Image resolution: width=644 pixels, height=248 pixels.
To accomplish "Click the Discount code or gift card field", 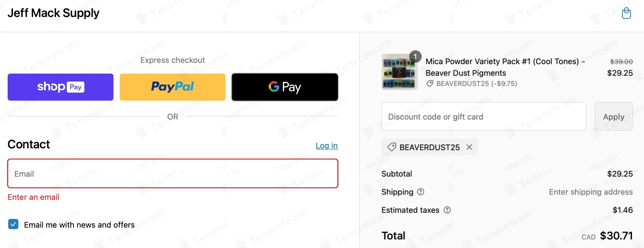I will (x=484, y=117).
